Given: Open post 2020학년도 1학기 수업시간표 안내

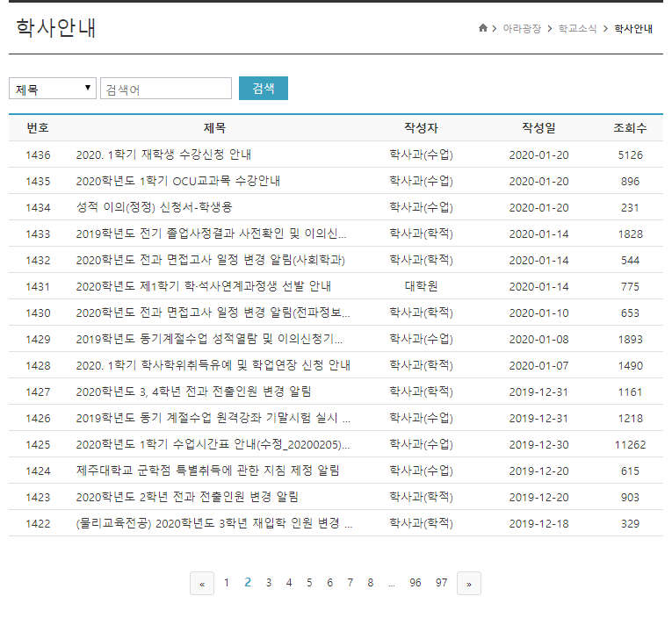Looking at the screenshot, I should point(213,445).
